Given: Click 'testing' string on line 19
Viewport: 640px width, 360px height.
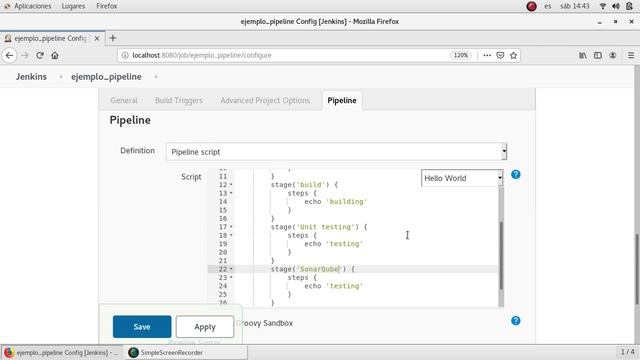Looking at the screenshot, I should 344,244.
